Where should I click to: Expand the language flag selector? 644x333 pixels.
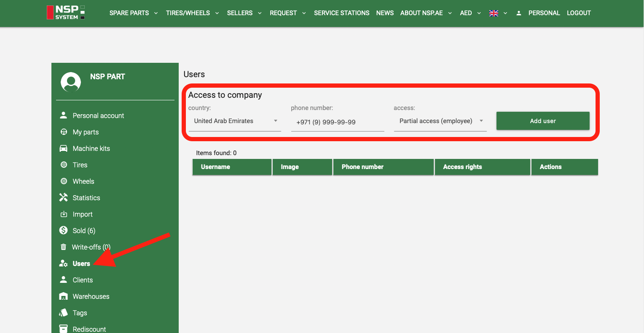(498, 13)
